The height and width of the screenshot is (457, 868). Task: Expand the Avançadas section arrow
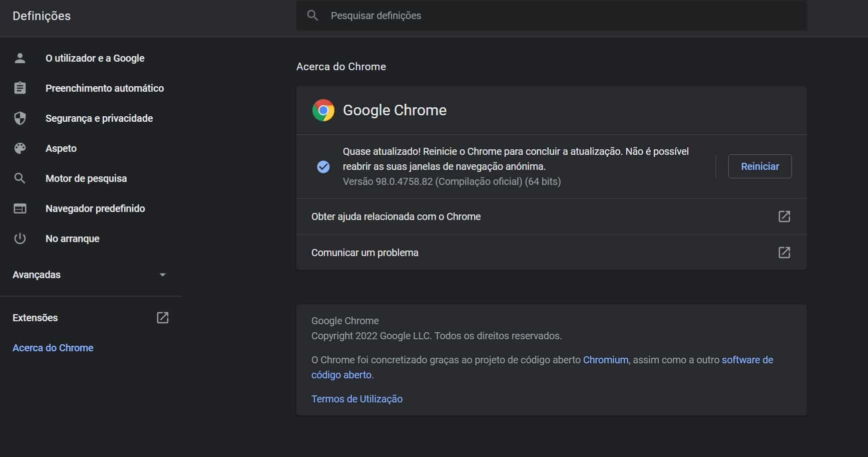point(162,275)
